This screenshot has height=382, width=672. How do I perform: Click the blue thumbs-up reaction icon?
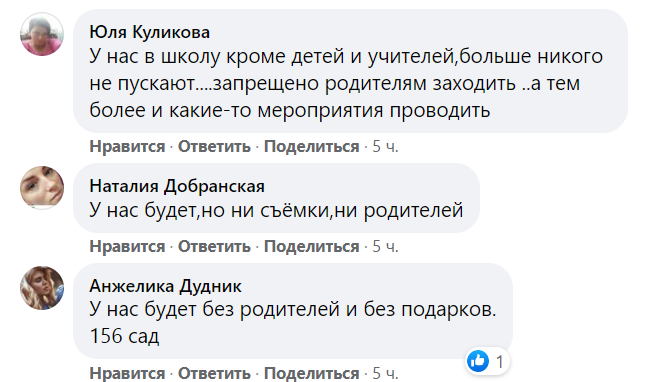[x=478, y=361]
